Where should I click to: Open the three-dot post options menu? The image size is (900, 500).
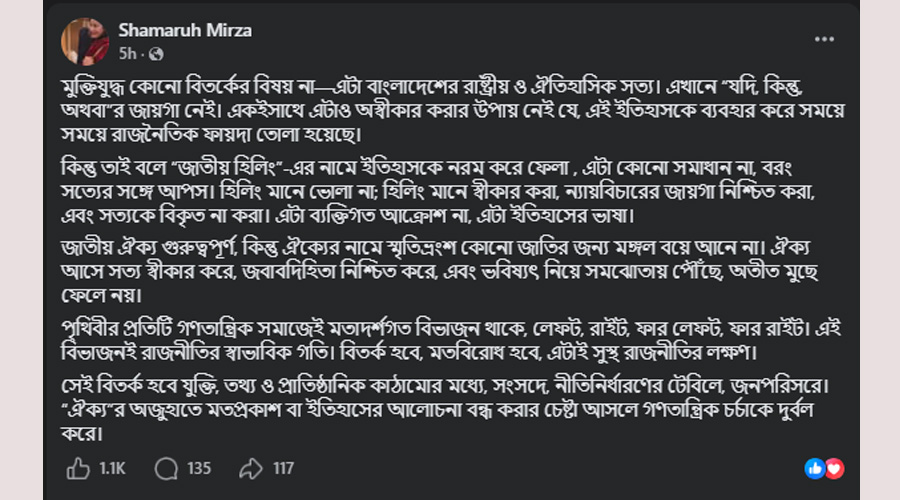click(824, 40)
